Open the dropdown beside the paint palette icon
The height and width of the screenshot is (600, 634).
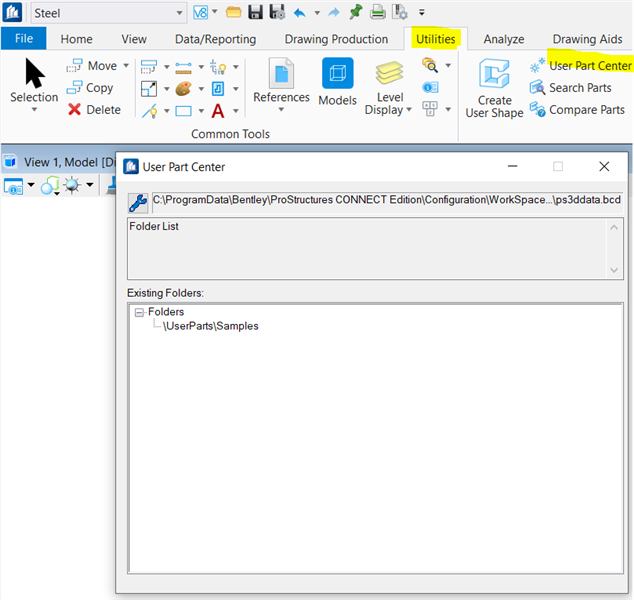tap(201, 89)
